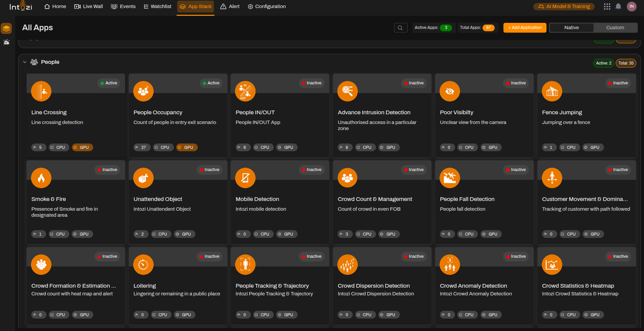Click the Add Application button
Viewport: 644px width, 331px height.
pos(525,28)
